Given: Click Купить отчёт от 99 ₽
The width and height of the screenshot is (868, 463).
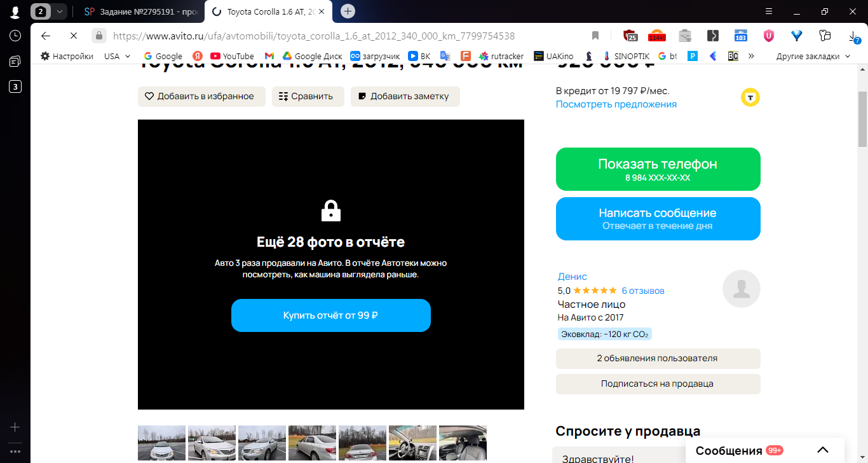Looking at the screenshot, I should pyautogui.click(x=331, y=315).
